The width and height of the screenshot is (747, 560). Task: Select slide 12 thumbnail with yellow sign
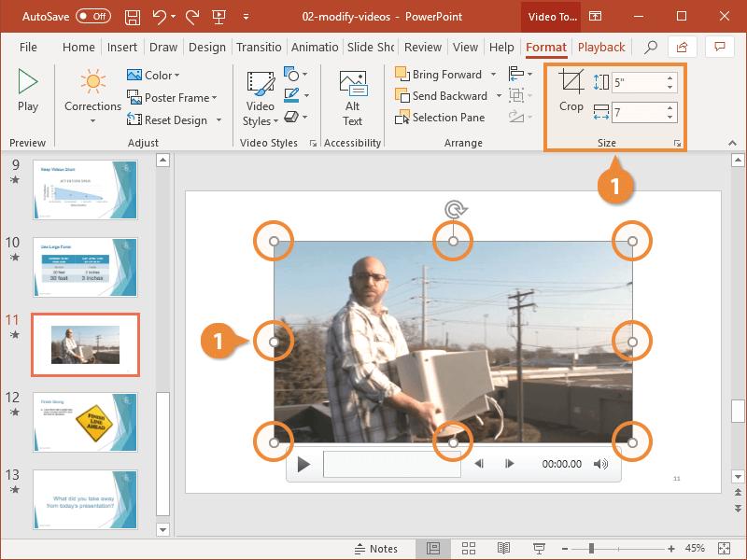click(x=85, y=423)
